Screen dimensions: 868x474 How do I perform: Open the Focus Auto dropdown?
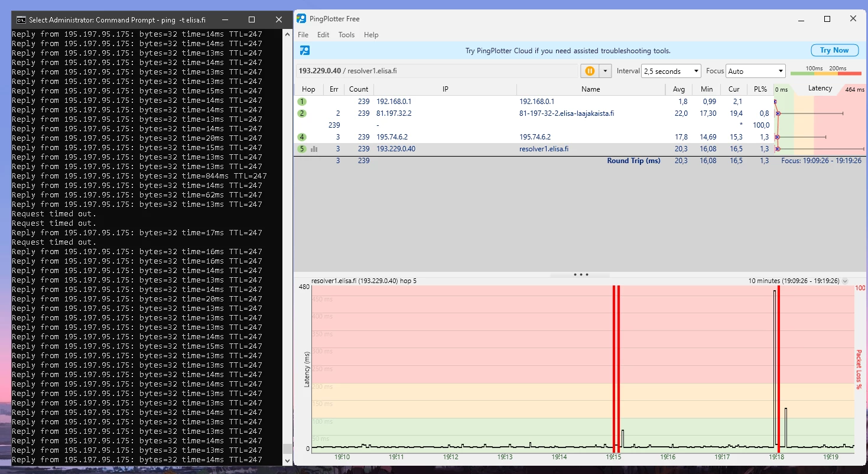point(755,71)
